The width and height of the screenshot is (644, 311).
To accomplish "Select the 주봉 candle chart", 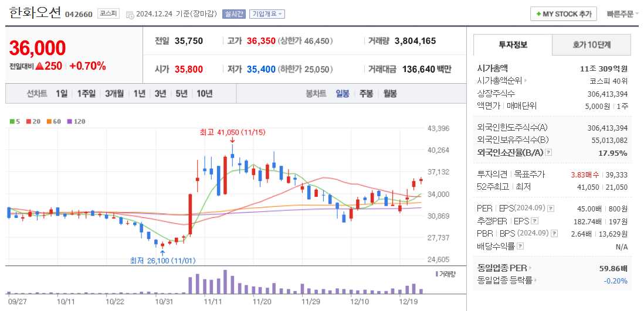I will (x=367, y=94).
